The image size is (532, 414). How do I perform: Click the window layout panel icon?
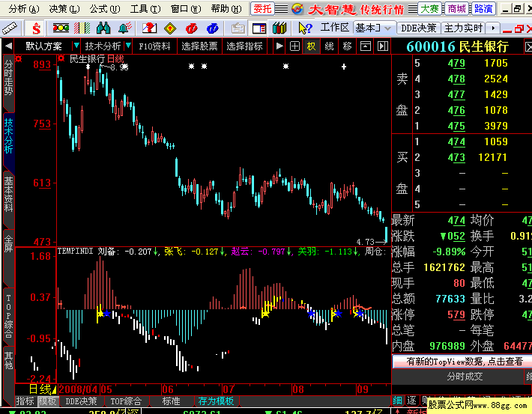[259, 28]
